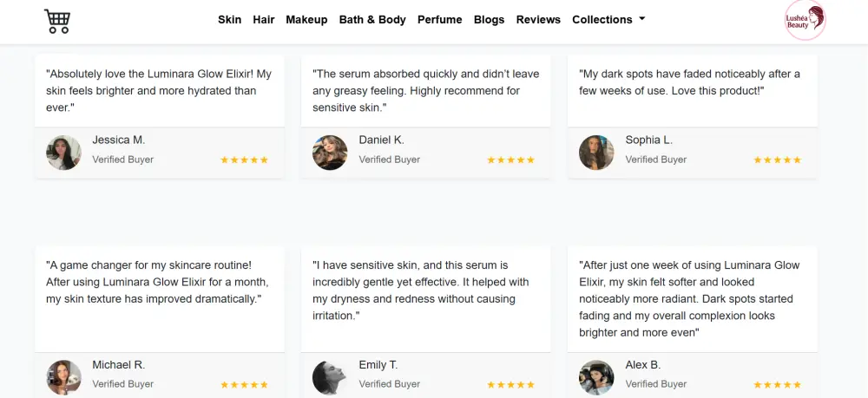This screenshot has width=868, height=398.
Task: Navigate to the Makeup page
Action: (306, 19)
